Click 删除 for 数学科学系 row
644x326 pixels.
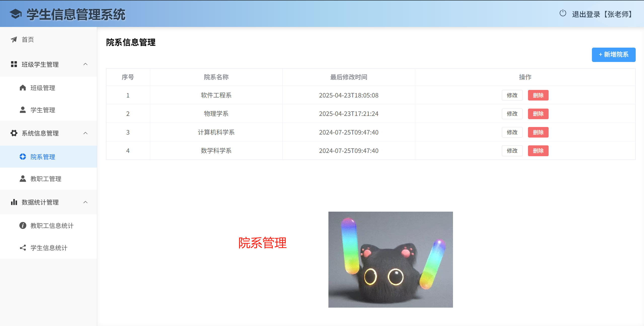point(538,151)
